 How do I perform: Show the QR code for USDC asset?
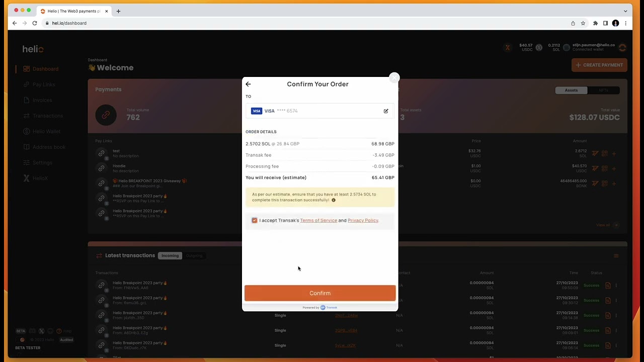pyautogui.click(x=605, y=168)
